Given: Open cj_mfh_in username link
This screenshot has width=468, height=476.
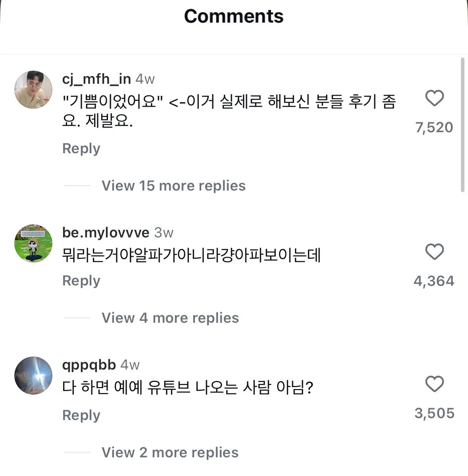Looking at the screenshot, I should 96,79.
